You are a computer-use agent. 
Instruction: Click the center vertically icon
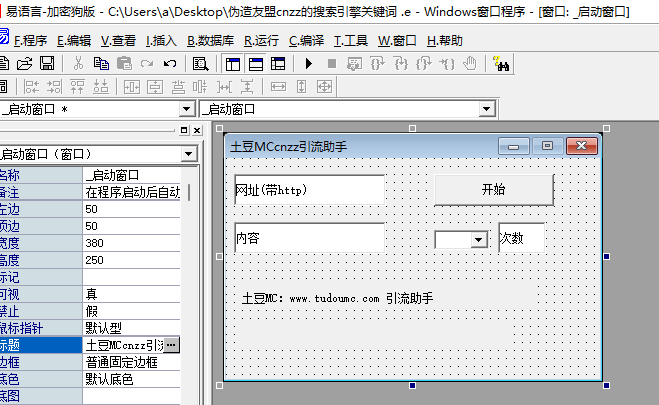(155, 87)
